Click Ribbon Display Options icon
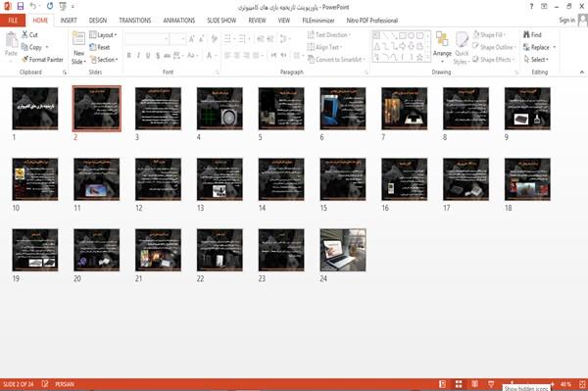The width and height of the screenshot is (588, 391). tap(544, 7)
